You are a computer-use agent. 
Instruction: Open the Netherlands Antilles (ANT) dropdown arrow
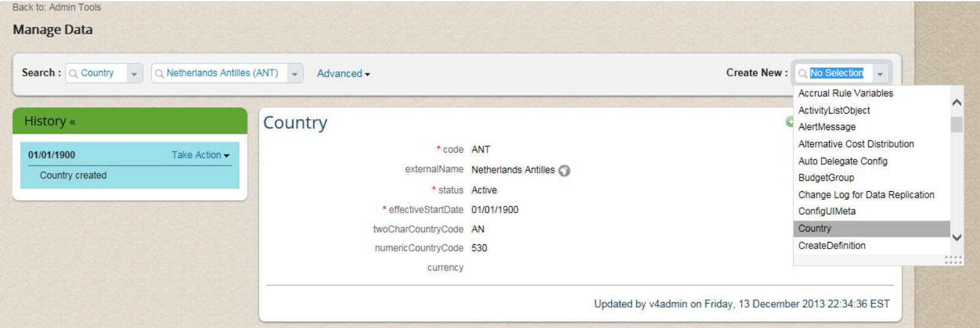[295, 73]
